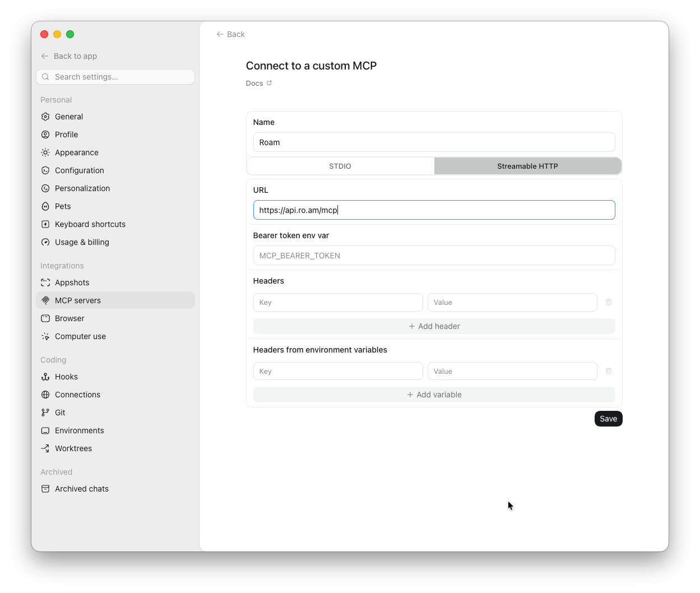700x593 pixels.
Task: Click the Connections globe icon
Action: click(x=45, y=395)
